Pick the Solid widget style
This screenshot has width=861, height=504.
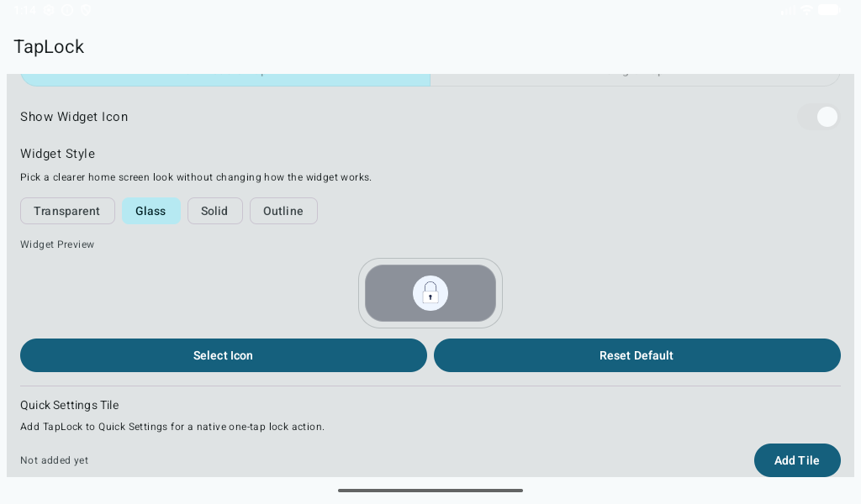tap(214, 211)
